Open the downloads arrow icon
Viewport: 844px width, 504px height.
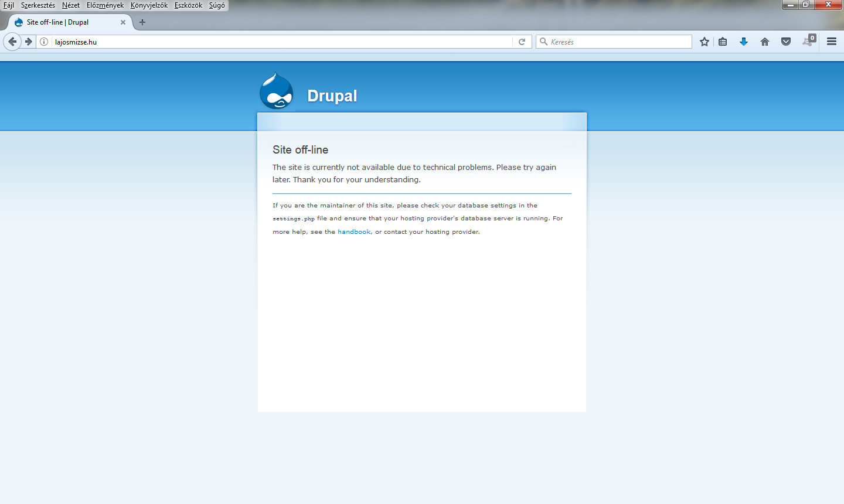744,42
